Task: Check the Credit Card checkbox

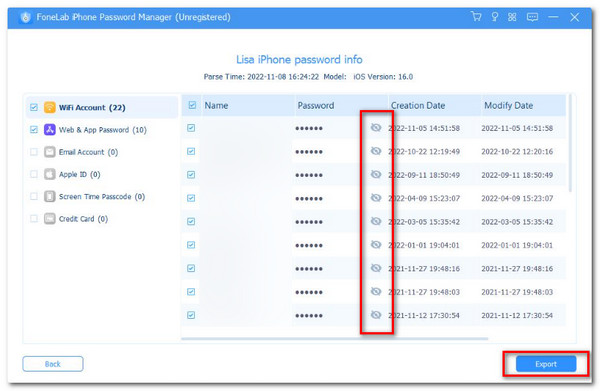Action: pos(34,218)
